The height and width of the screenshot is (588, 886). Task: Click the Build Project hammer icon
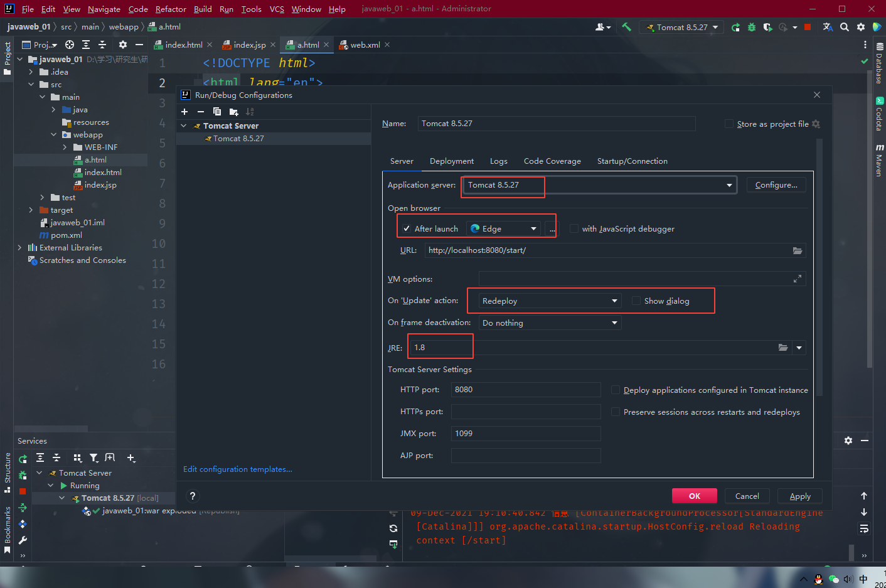pos(626,27)
